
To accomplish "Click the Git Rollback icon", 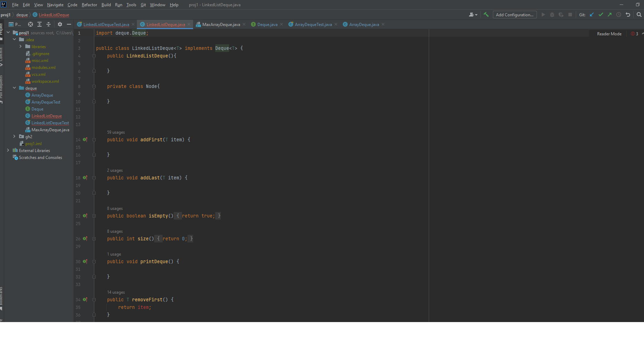I will [x=628, y=15].
